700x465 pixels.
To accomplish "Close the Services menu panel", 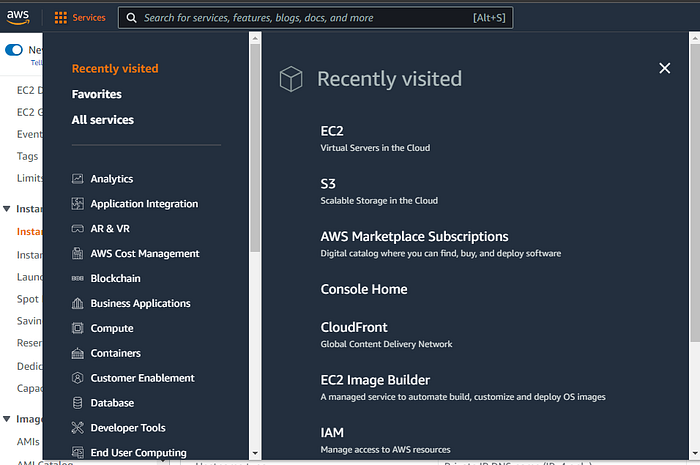I will tap(665, 68).
